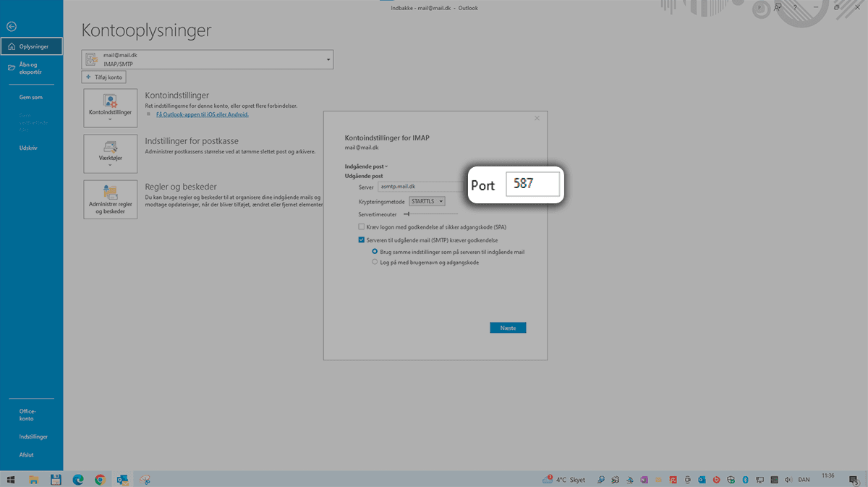Click the OneNote tray icon

coord(643,480)
